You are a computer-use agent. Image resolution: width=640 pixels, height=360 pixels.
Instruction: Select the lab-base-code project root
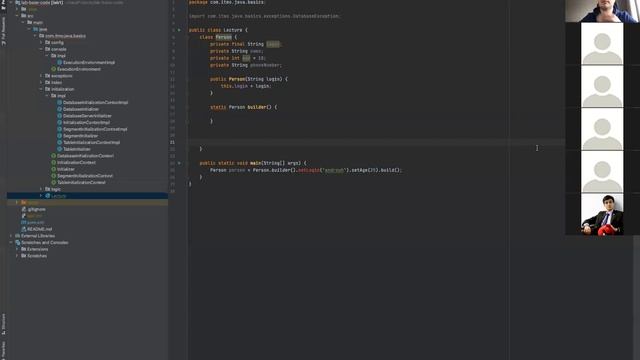[87, 2]
